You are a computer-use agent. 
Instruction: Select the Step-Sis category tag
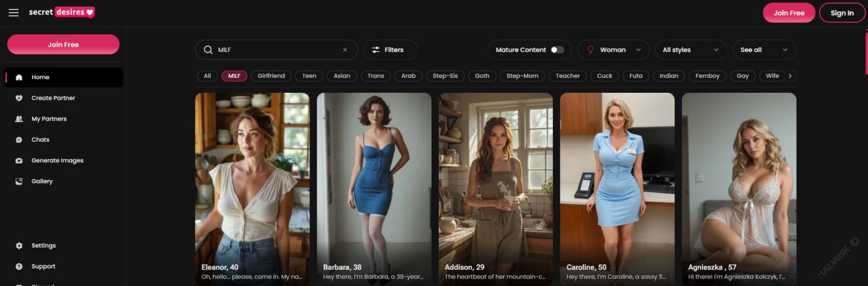pos(445,76)
